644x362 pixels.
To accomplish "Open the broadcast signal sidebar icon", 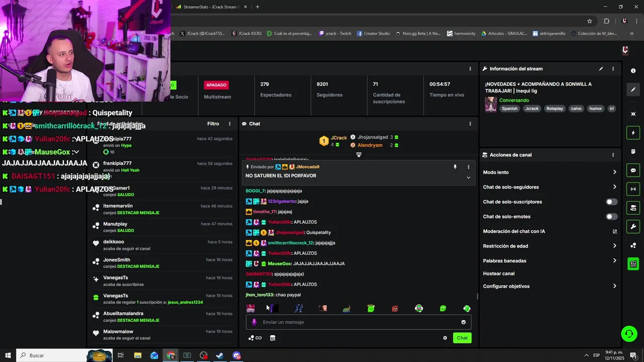I will click(633, 189).
